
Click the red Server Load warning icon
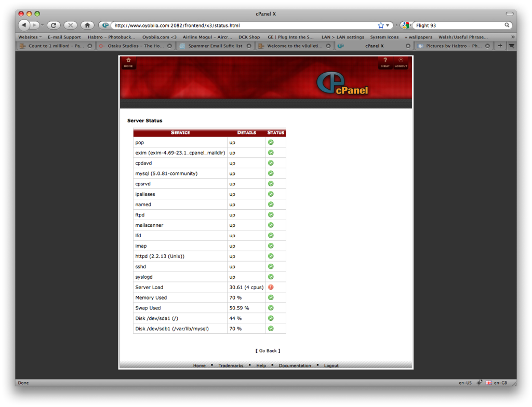click(271, 287)
